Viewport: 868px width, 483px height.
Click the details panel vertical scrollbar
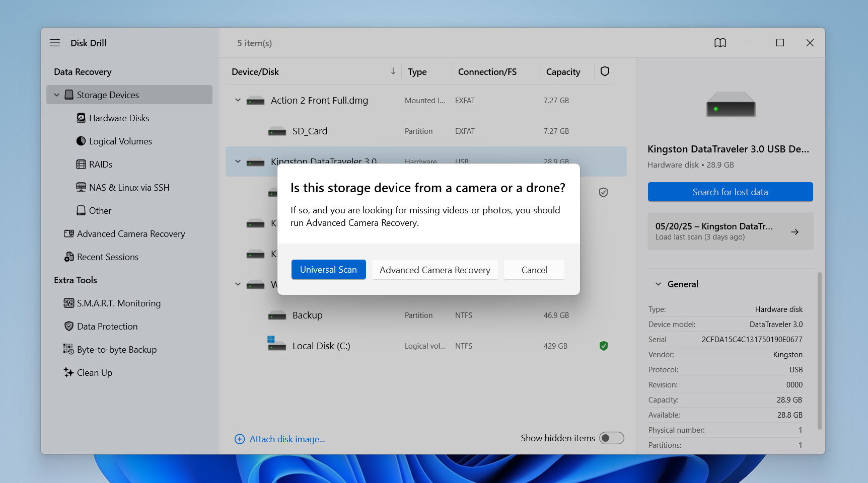[819, 351]
